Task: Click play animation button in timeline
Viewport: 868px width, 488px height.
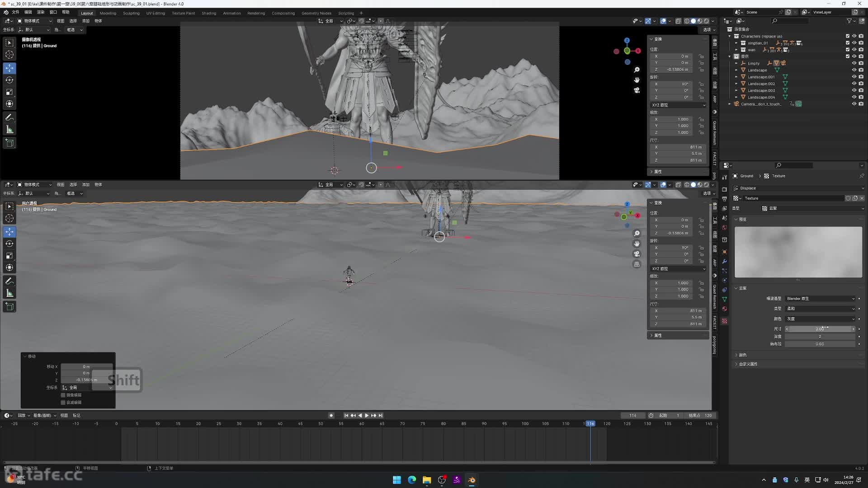Action: pyautogui.click(x=367, y=416)
